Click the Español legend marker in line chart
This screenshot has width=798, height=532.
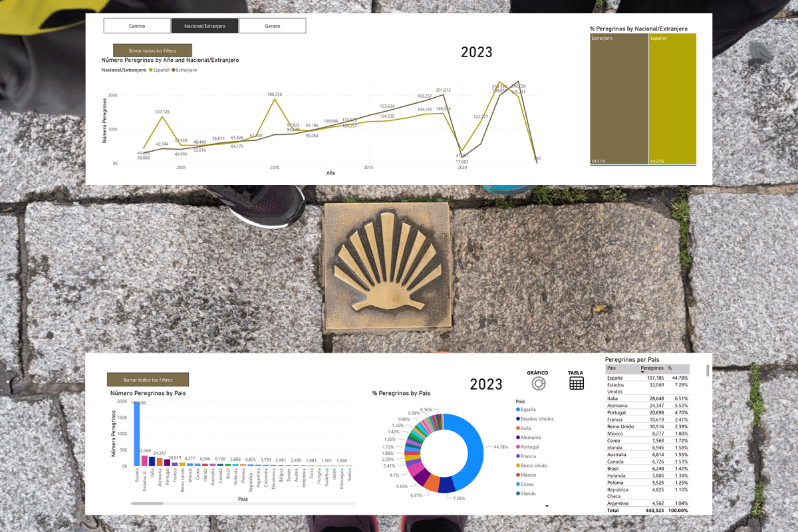pyautogui.click(x=151, y=70)
